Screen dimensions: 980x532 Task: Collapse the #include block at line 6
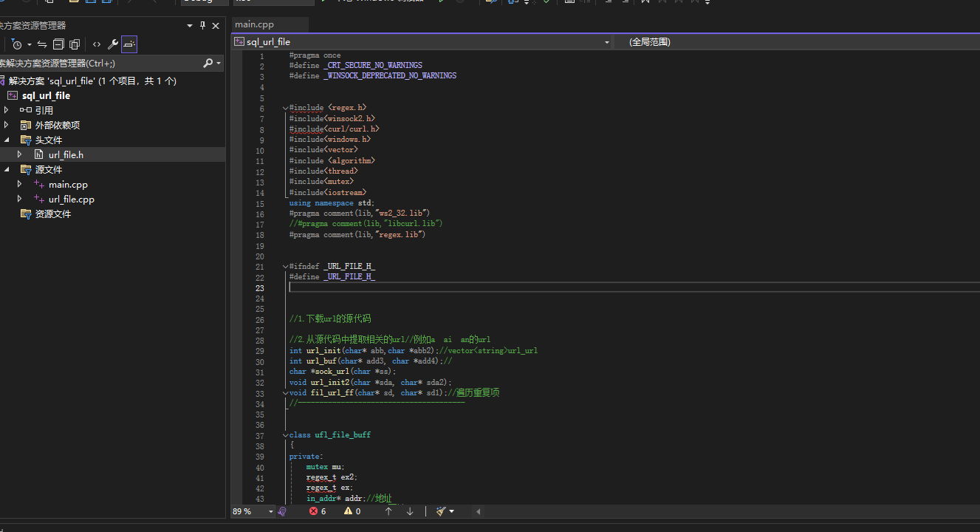point(285,108)
